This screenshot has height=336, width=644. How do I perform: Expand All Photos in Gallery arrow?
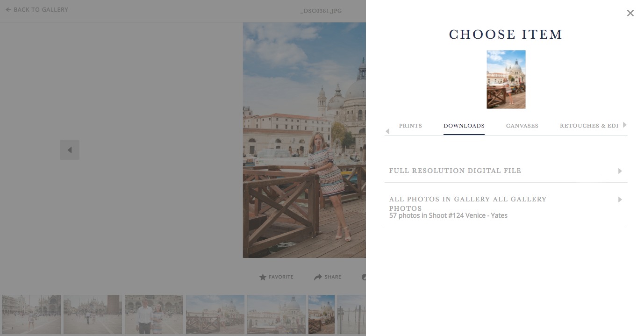620,200
